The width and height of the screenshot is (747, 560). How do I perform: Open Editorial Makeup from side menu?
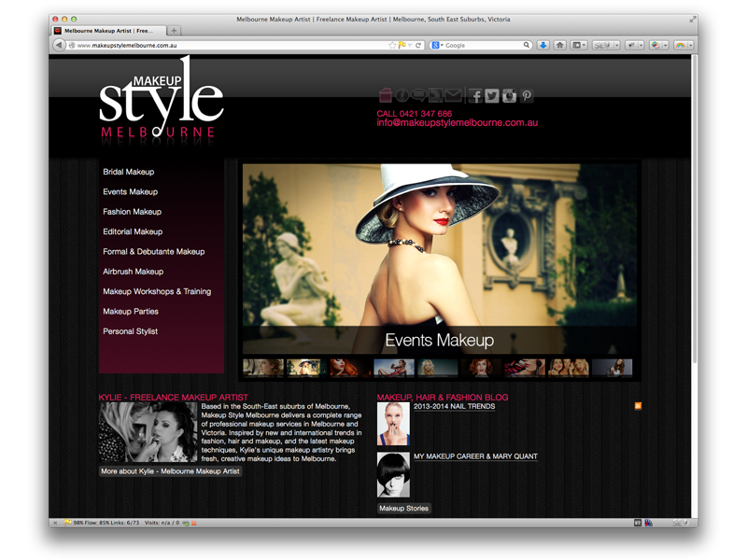coord(133,231)
